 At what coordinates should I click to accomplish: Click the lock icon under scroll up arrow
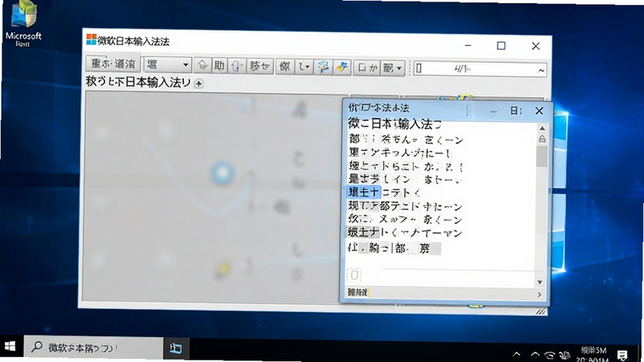pyautogui.click(x=542, y=139)
